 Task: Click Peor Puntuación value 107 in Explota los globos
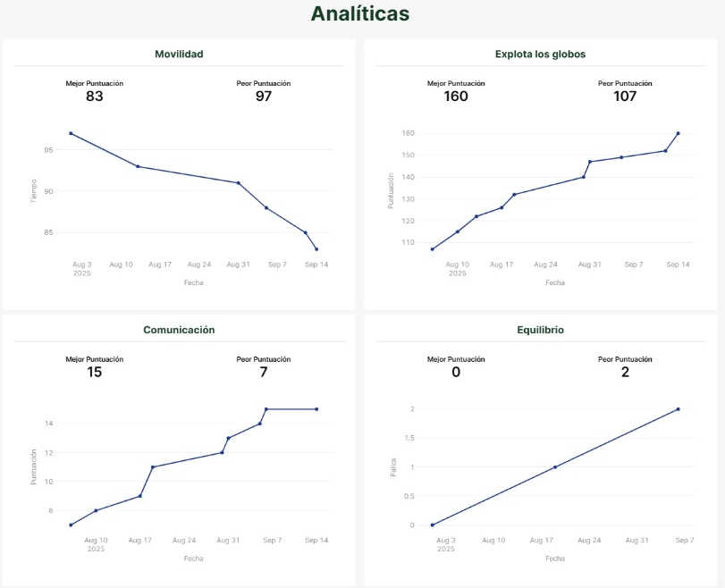625,97
